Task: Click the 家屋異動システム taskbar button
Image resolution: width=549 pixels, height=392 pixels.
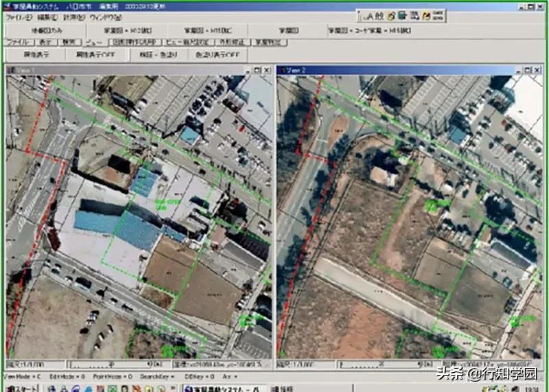Action: pyautogui.click(x=224, y=388)
